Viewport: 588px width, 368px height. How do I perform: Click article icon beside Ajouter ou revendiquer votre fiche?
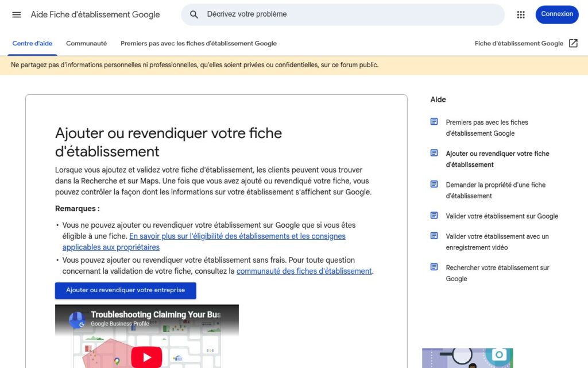(434, 153)
